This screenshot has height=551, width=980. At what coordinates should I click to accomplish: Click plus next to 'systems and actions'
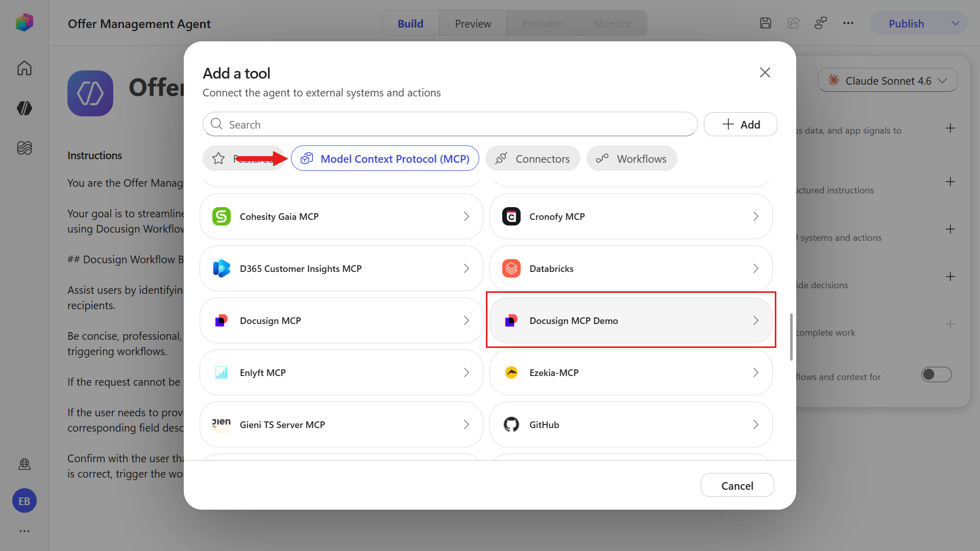point(950,229)
